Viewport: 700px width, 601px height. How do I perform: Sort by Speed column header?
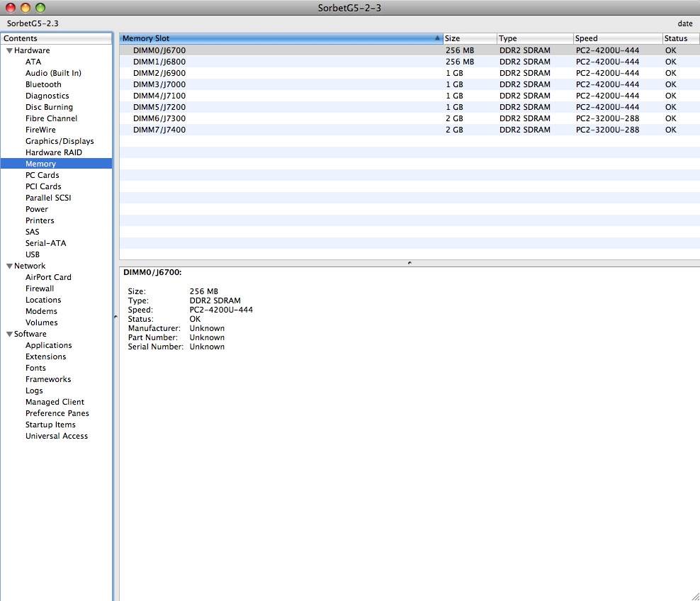pos(617,38)
